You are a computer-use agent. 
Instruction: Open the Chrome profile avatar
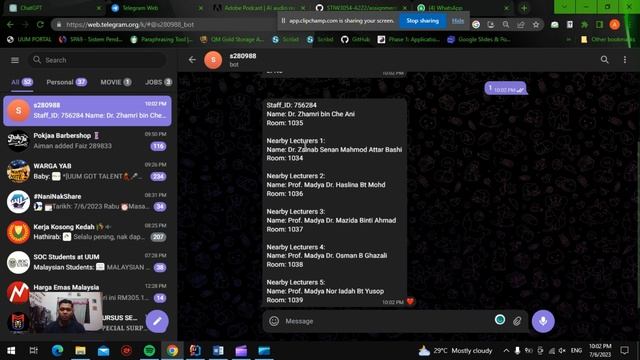[615, 24]
